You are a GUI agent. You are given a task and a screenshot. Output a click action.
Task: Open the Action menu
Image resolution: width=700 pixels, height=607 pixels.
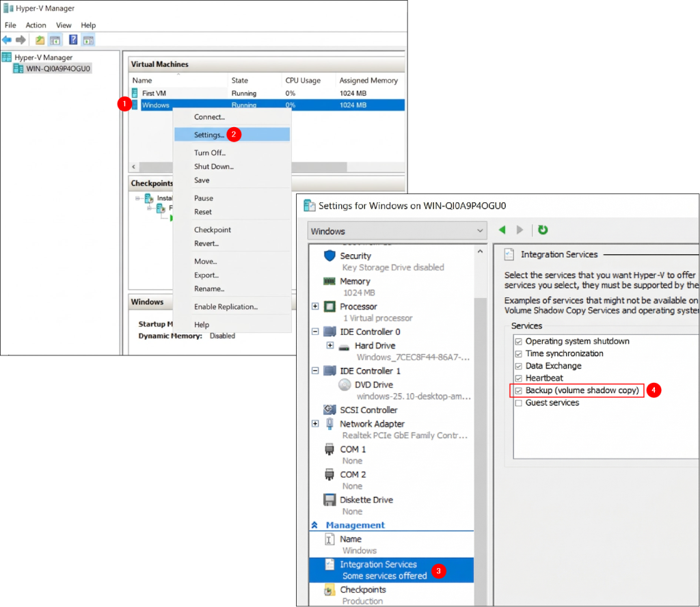click(36, 25)
